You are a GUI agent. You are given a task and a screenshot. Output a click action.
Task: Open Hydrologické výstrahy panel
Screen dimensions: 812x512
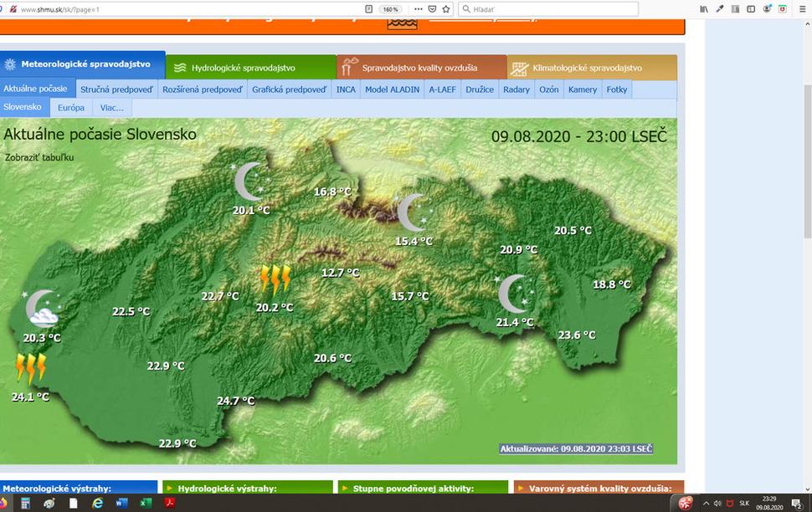pyautogui.click(x=248, y=488)
